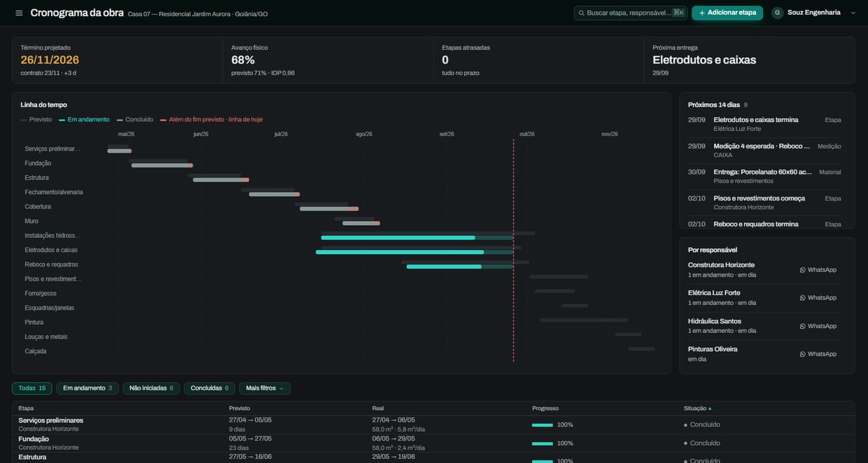Click the 26/11/2026 projected end date
The height and width of the screenshot is (463, 868).
coord(50,60)
